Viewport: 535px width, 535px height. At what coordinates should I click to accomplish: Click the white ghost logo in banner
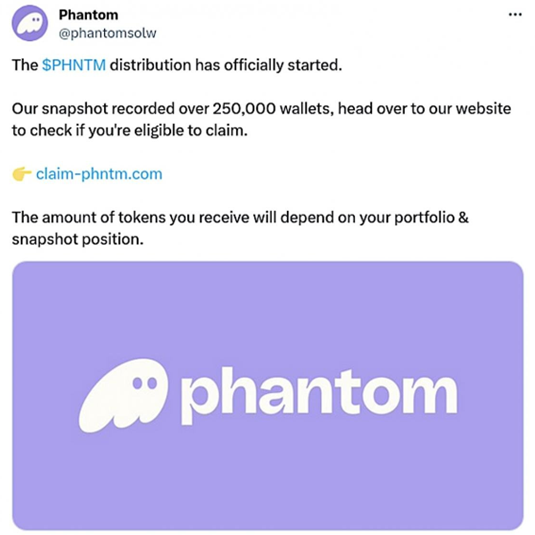pyautogui.click(x=124, y=395)
